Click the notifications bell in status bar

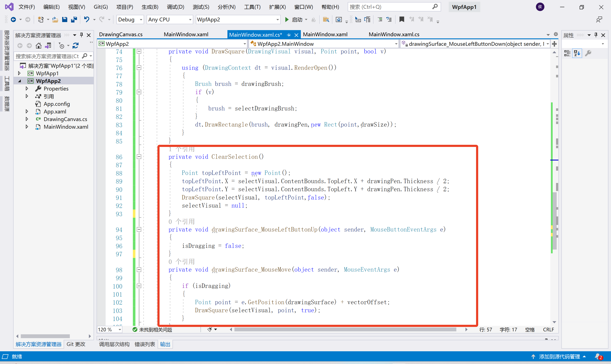pos(597,356)
